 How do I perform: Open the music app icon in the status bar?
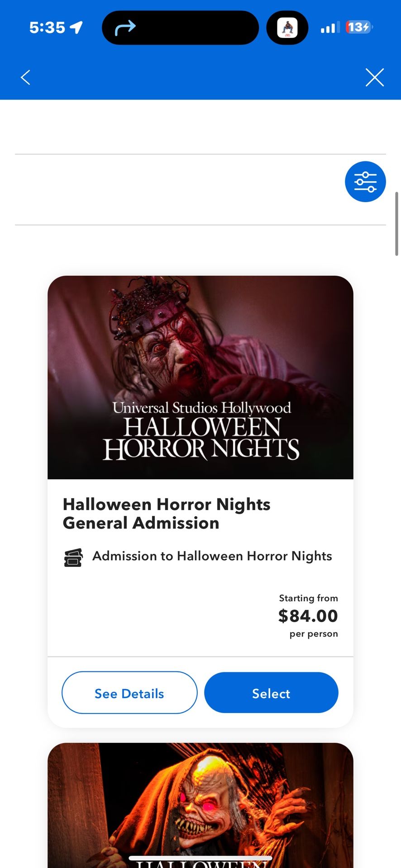pyautogui.click(x=287, y=27)
